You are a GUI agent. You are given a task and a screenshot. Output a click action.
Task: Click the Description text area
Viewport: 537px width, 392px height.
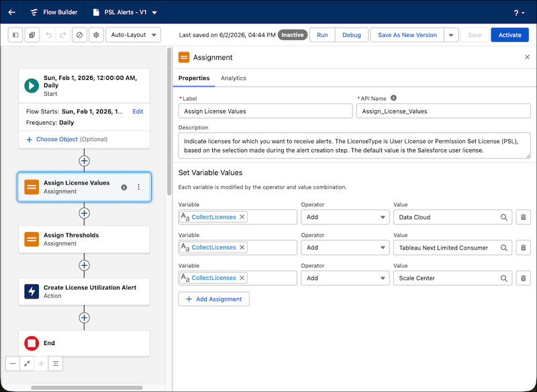coord(354,146)
